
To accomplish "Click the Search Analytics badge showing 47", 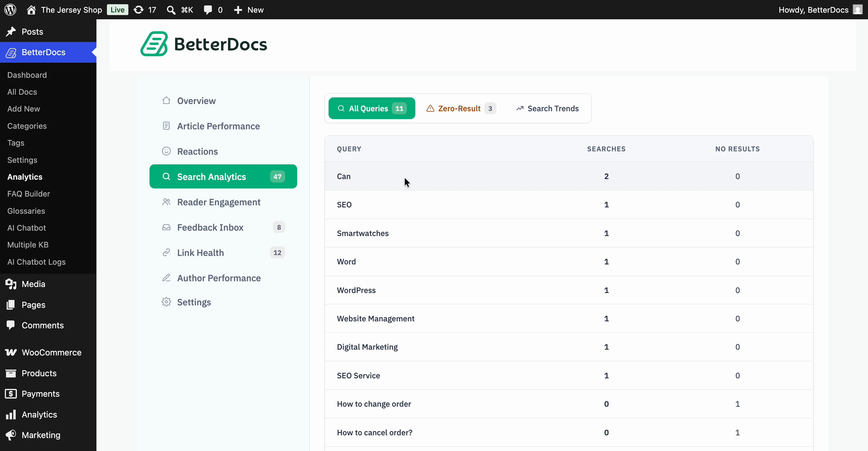I will pyautogui.click(x=277, y=176).
